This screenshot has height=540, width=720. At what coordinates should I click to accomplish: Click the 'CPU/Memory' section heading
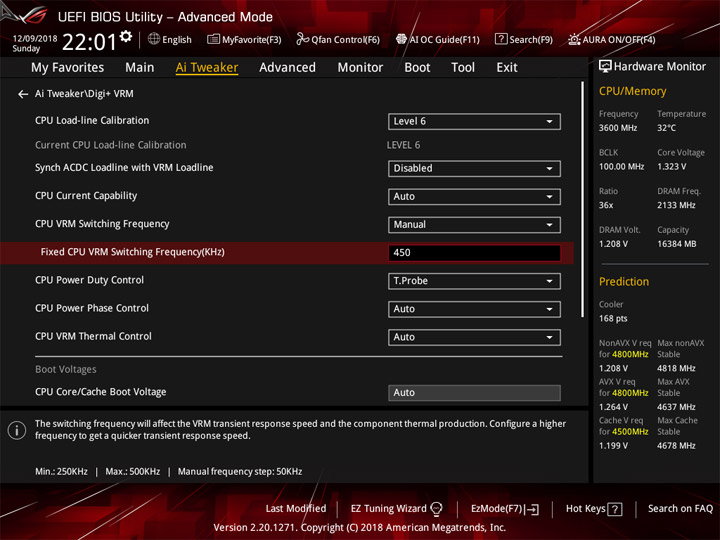[632, 91]
